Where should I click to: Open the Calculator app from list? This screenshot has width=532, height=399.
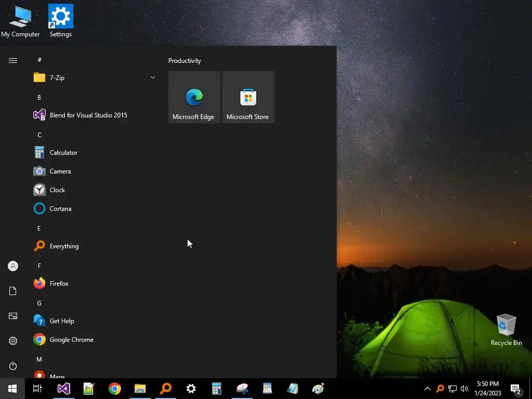click(95, 153)
